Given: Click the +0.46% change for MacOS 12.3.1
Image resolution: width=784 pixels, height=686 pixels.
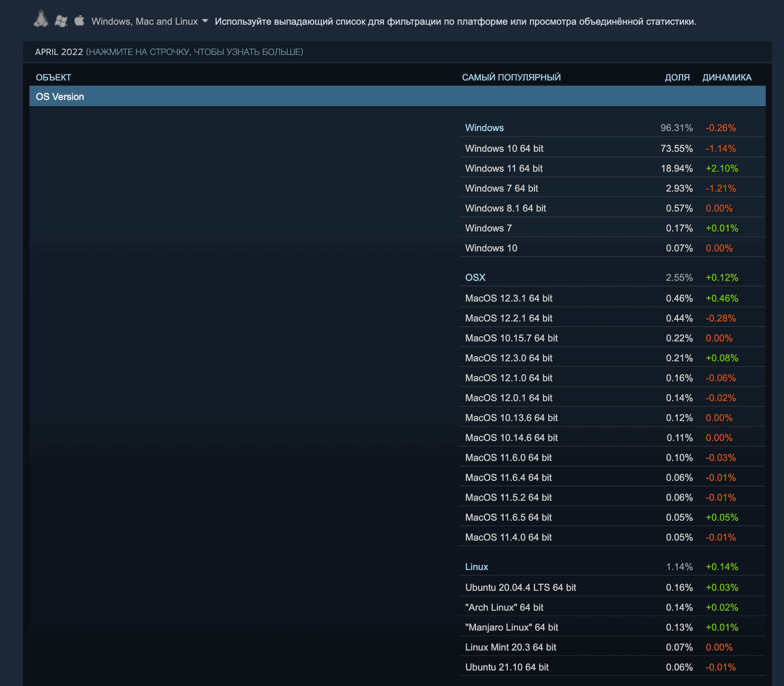Looking at the screenshot, I should pyautogui.click(x=722, y=298).
